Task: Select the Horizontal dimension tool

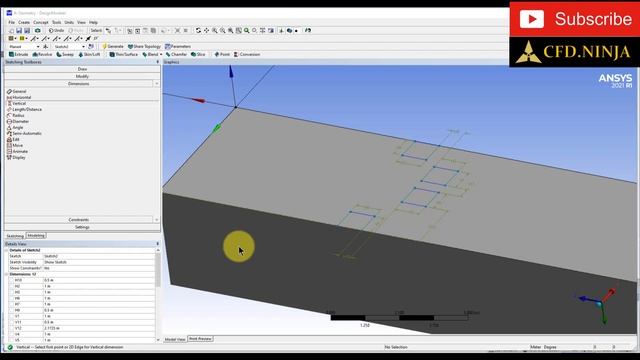Action: (x=19, y=98)
